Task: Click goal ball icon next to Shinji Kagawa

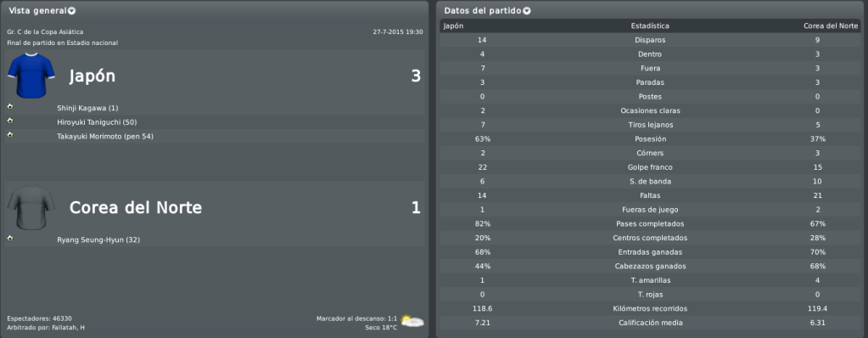Action: click(x=10, y=106)
